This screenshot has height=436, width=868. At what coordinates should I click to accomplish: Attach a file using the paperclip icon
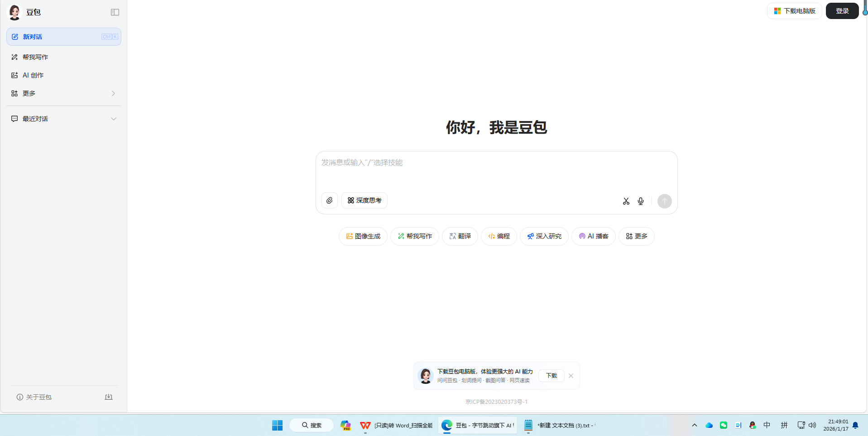click(329, 200)
